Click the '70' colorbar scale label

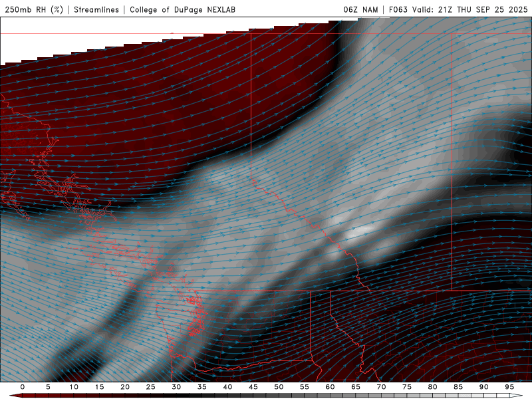[x=381, y=387]
